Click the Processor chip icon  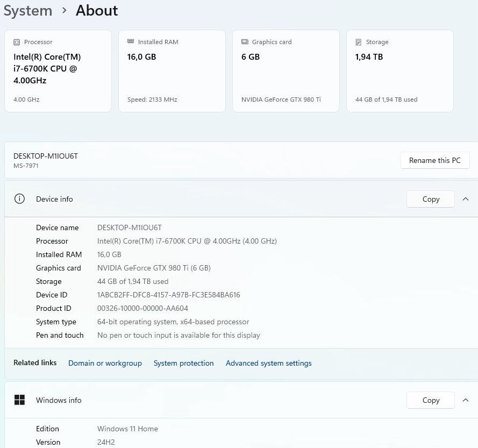[x=17, y=42]
